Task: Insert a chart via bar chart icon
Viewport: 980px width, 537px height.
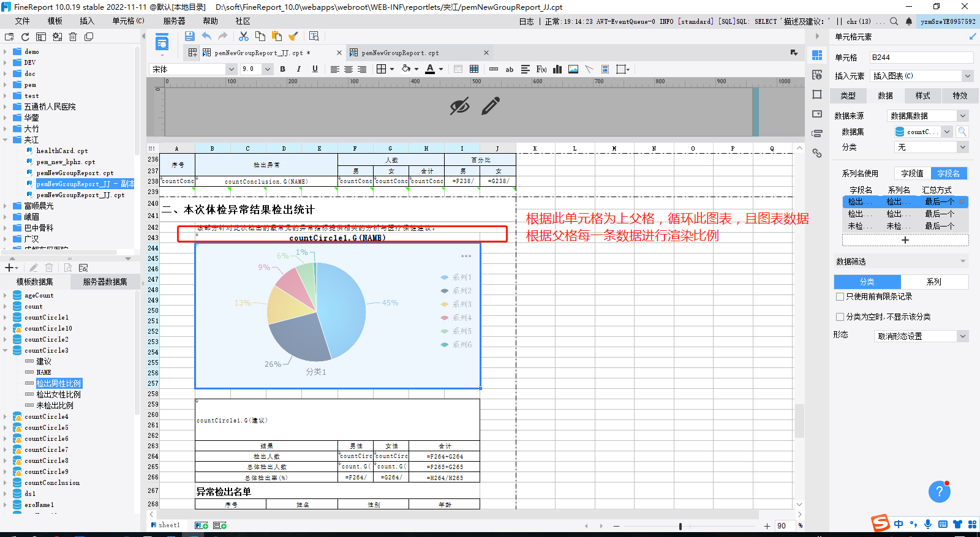Action: point(557,69)
